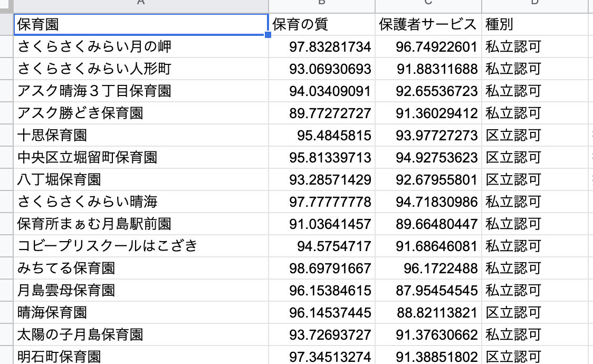The width and height of the screenshot is (593, 364).
Task: Select value 94.5754717
Action: (x=322, y=246)
